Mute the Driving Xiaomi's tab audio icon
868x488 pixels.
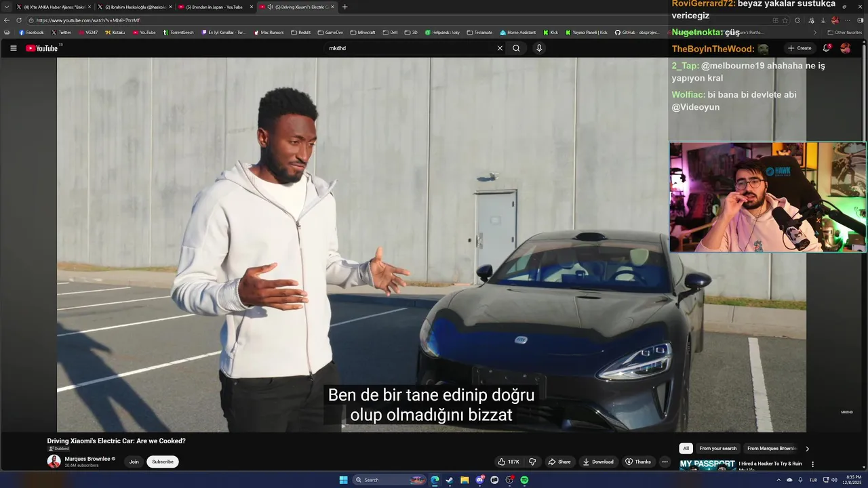[x=271, y=7]
